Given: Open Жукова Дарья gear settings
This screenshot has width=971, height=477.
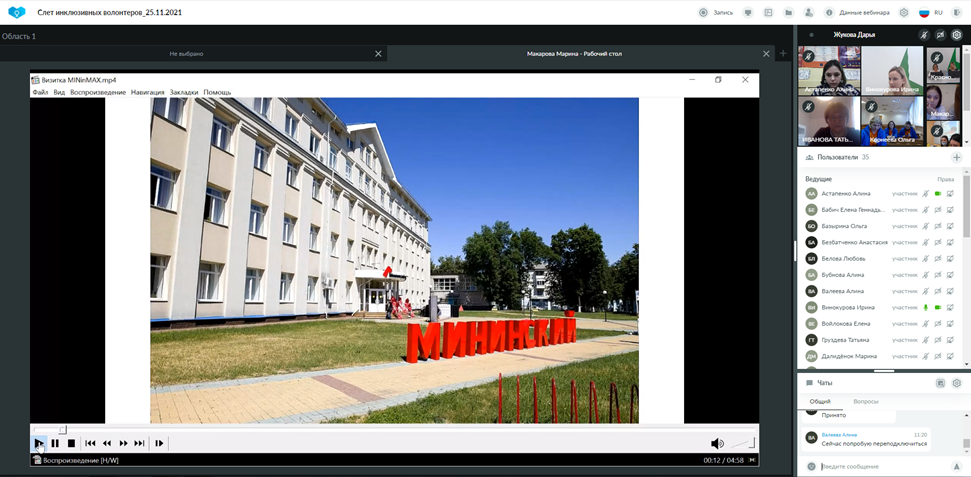Looking at the screenshot, I should point(956,35).
